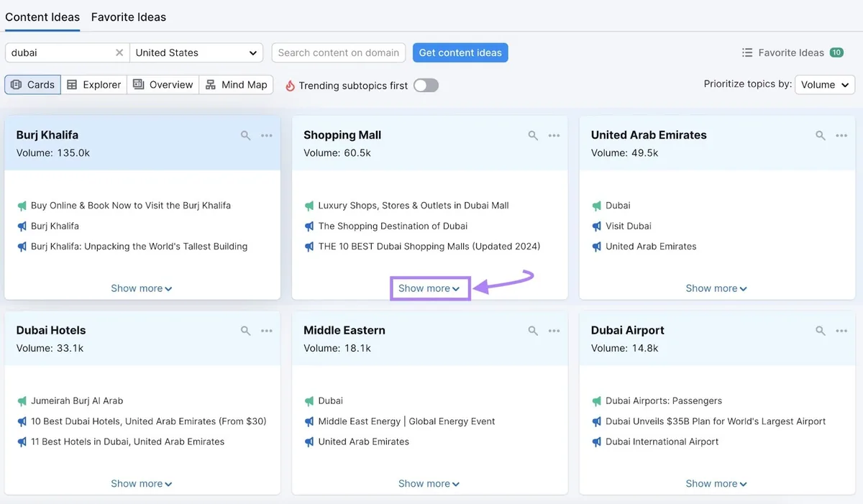The image size is (863, 504).
Task: Click the search icon on Burj Khalifa card
Action: [x=246, y=135]
